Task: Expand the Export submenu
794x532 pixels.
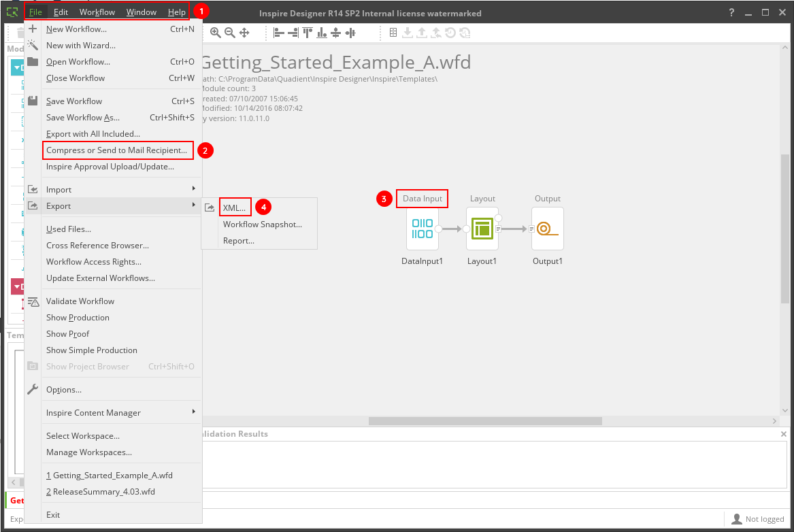Action: [114, 206]
